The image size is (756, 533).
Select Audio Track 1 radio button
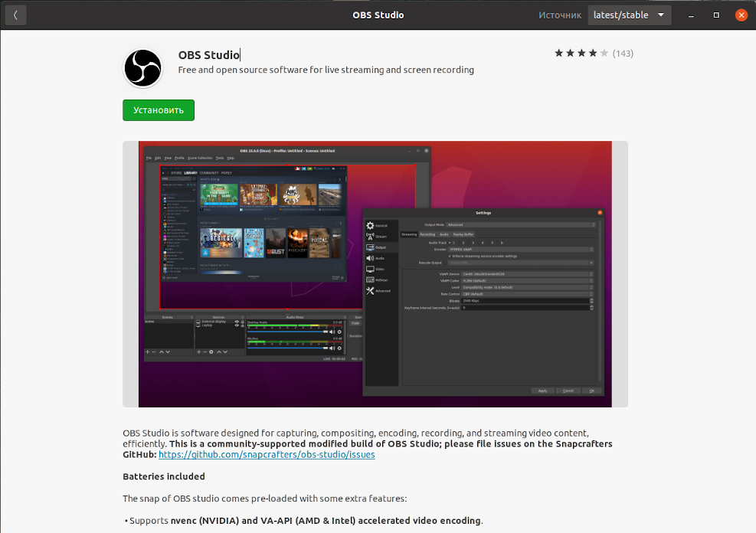click(x=451, y=243)
